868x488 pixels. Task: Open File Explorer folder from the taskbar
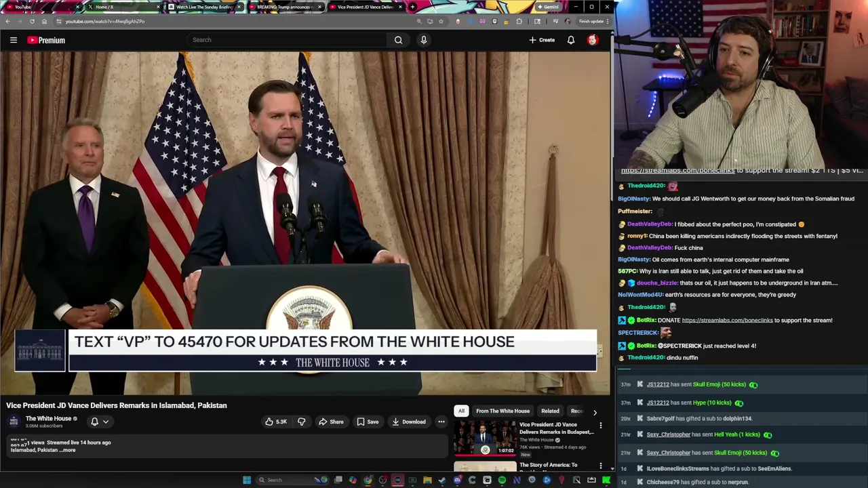tap(427, 480)
